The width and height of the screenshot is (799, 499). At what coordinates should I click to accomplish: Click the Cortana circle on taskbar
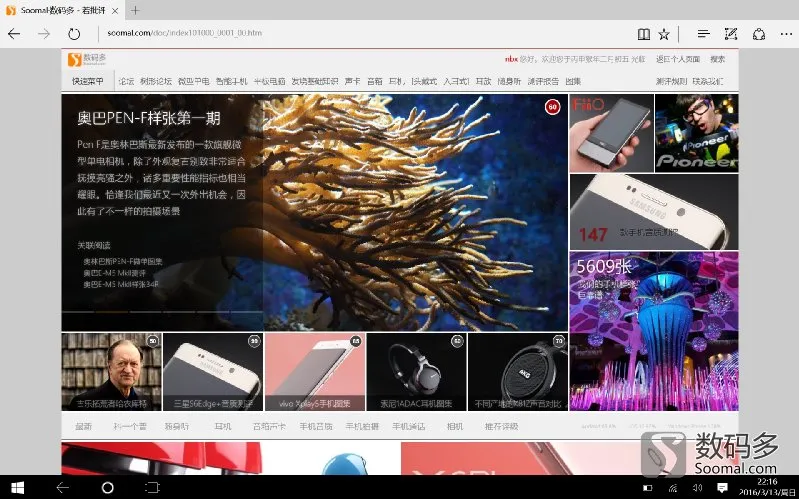[x=108, y=488]
